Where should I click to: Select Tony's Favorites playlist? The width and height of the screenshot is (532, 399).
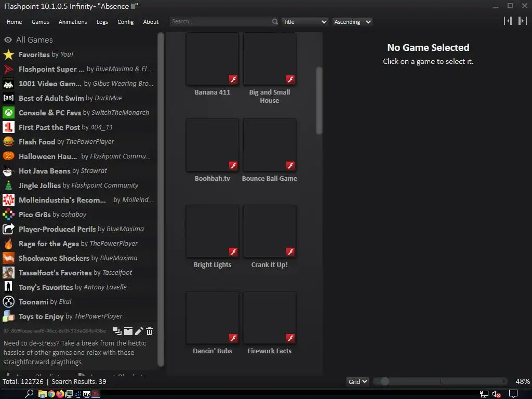pos(79,287)
